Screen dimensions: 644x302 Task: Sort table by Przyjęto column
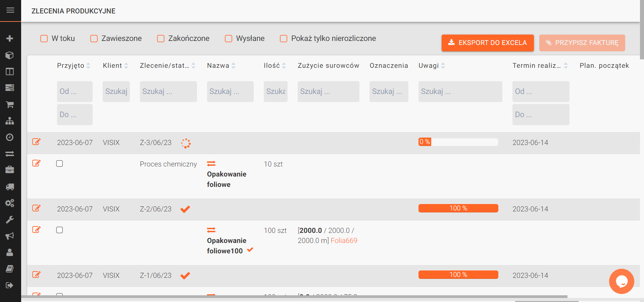(x=88, y=66)
